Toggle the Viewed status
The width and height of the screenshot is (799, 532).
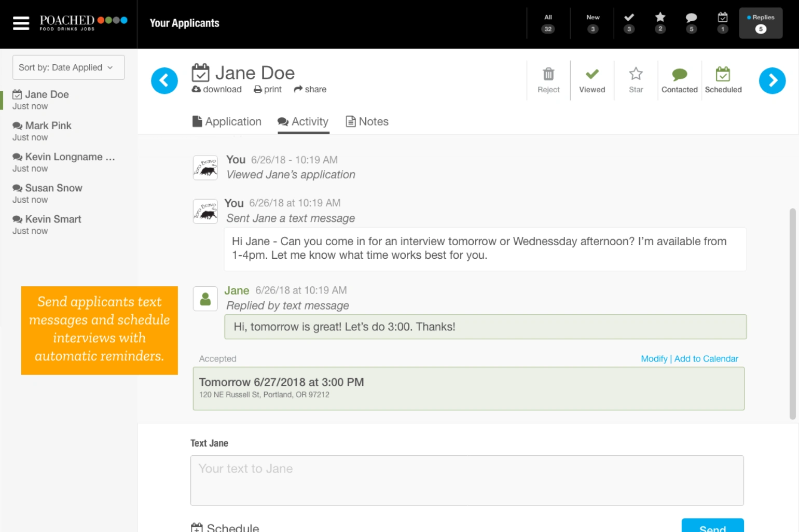tap(592, 80)
